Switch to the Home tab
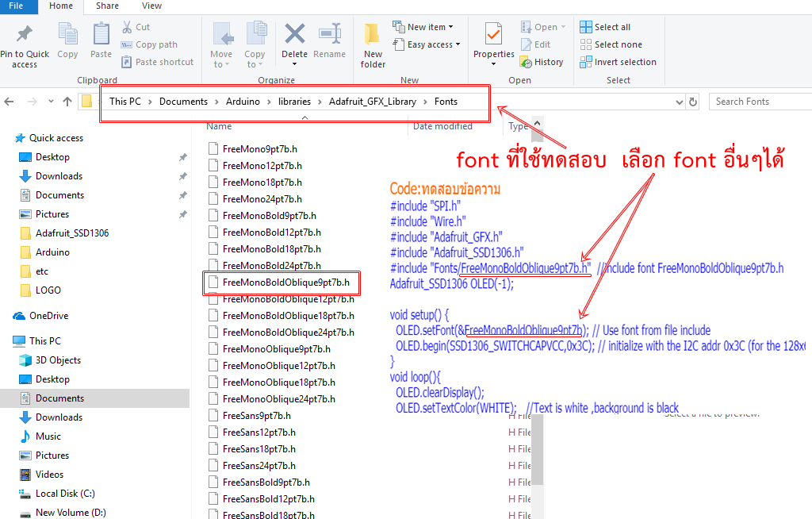Image resolution: width=812 pixels, height=519 pixels. (61, 6)
